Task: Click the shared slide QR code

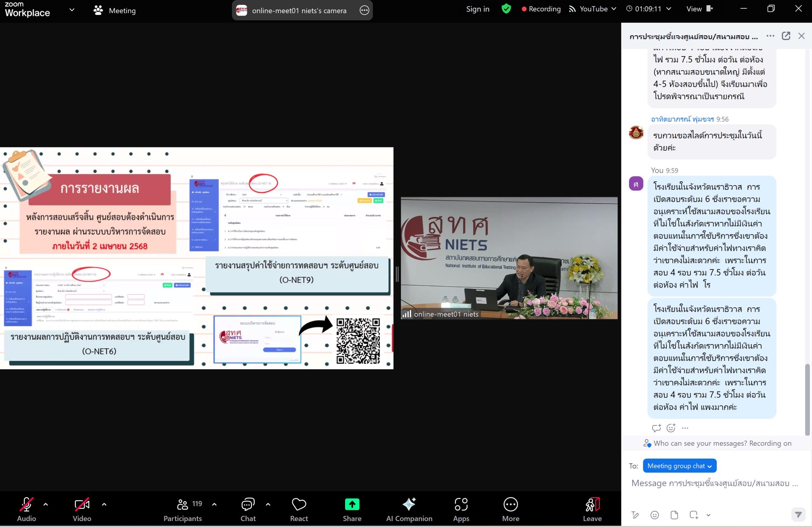Action: tap(358, 341)
